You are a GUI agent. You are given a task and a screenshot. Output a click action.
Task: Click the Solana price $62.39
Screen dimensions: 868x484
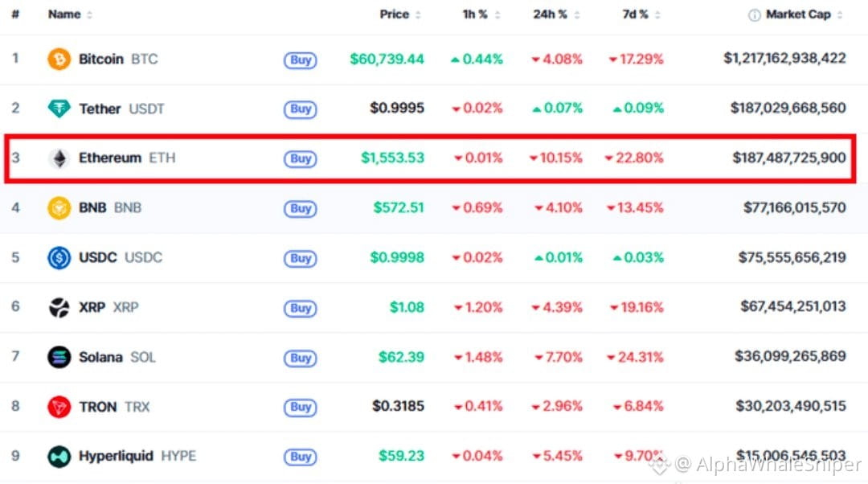click(x=401, y=357)
